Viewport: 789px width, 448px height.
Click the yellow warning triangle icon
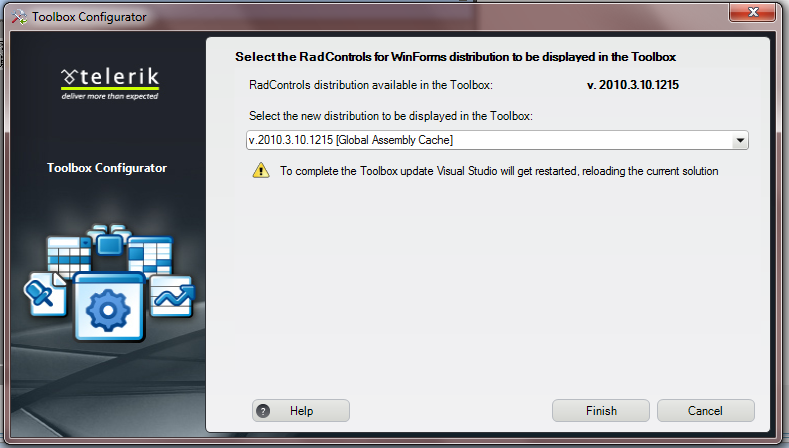click(x=261, y=171)
